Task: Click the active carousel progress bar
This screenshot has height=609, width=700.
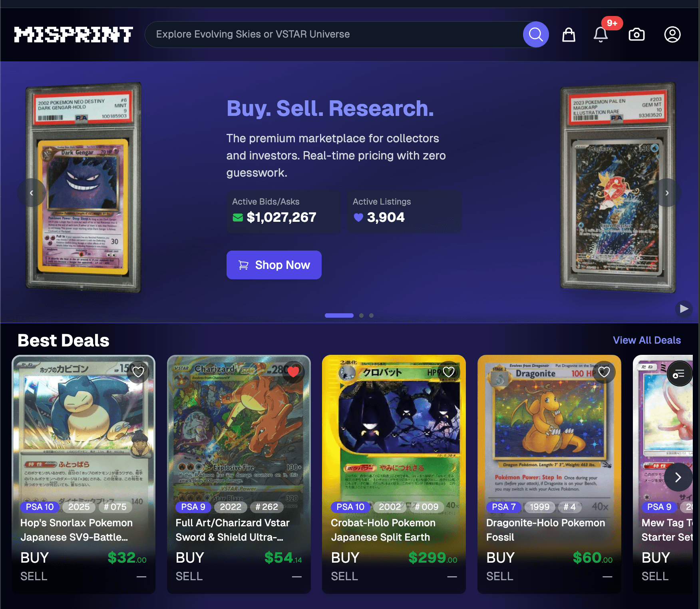Action: [x=339, y=315]
